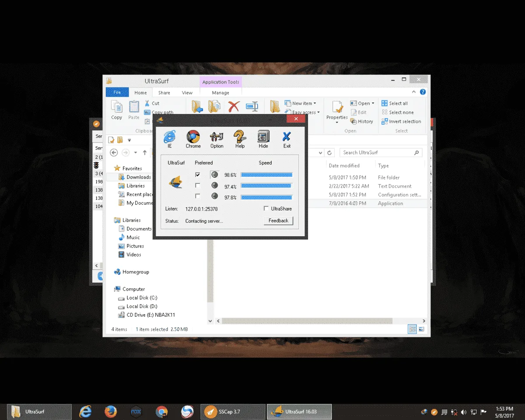Click the red X Delete icon
The width and height of the screenshot is (525, 420).
(234, 106)
